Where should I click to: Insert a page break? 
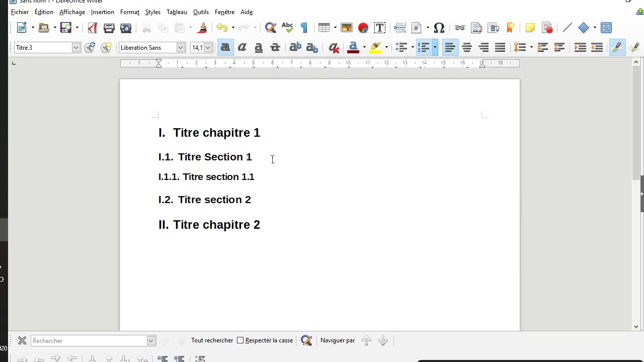400,28
